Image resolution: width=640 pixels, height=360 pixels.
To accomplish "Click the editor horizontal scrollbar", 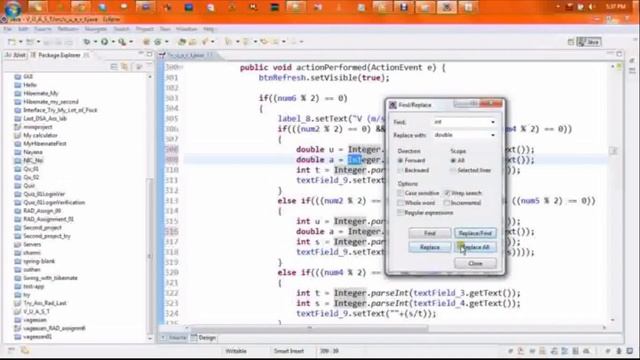I will click(309, 327).
